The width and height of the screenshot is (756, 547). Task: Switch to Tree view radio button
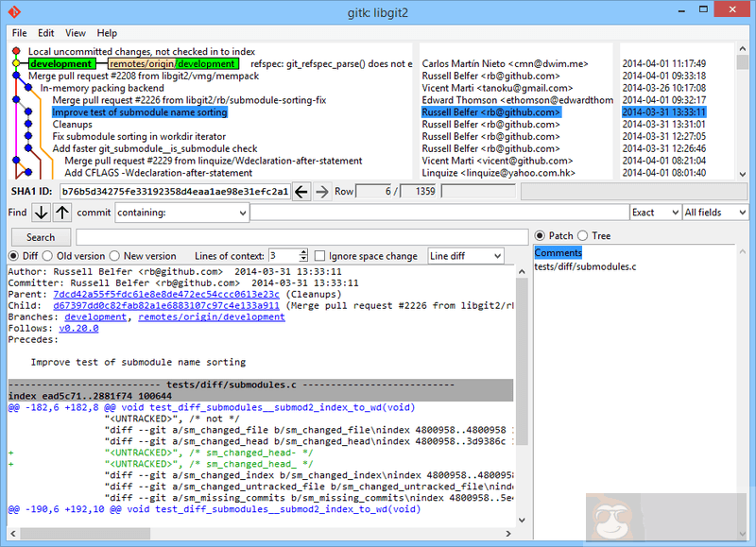(583, 236)
